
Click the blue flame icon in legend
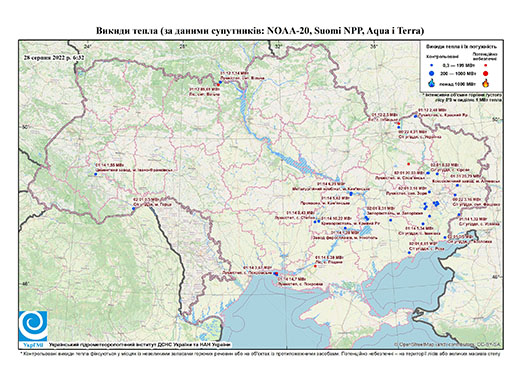tap(432, 83)
